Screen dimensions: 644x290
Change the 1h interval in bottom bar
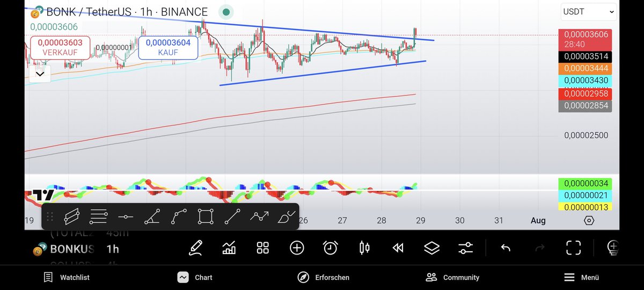(113, 249)
